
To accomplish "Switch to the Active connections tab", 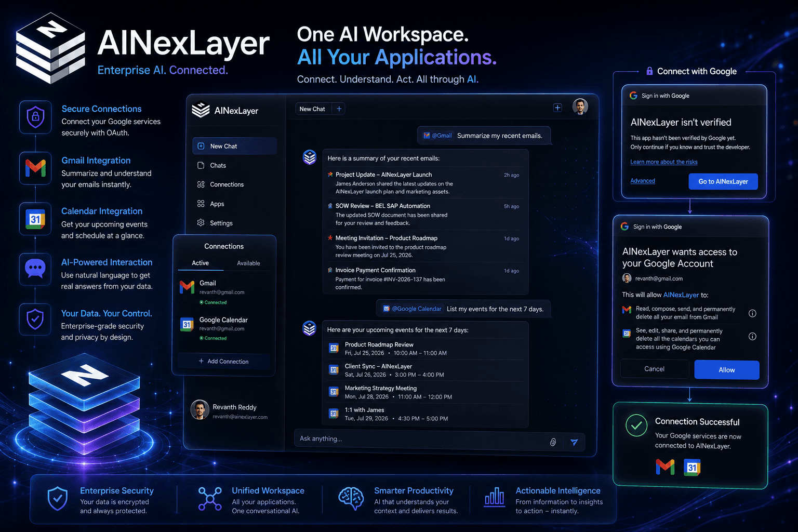I will (201, 263).
